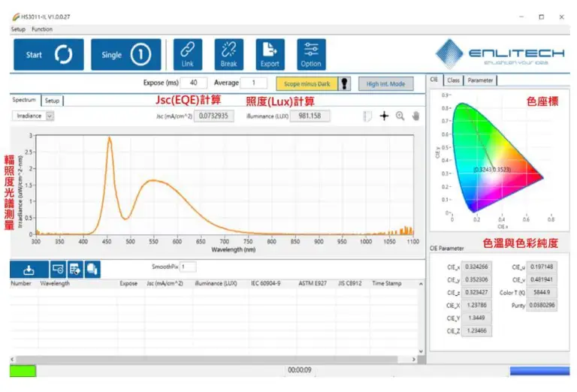Click the Wavelength column header in table

tap(55, 284)
